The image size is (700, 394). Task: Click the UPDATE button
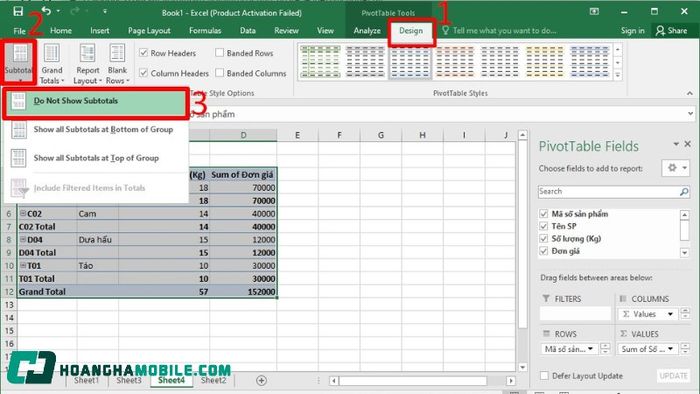[673, 376]
